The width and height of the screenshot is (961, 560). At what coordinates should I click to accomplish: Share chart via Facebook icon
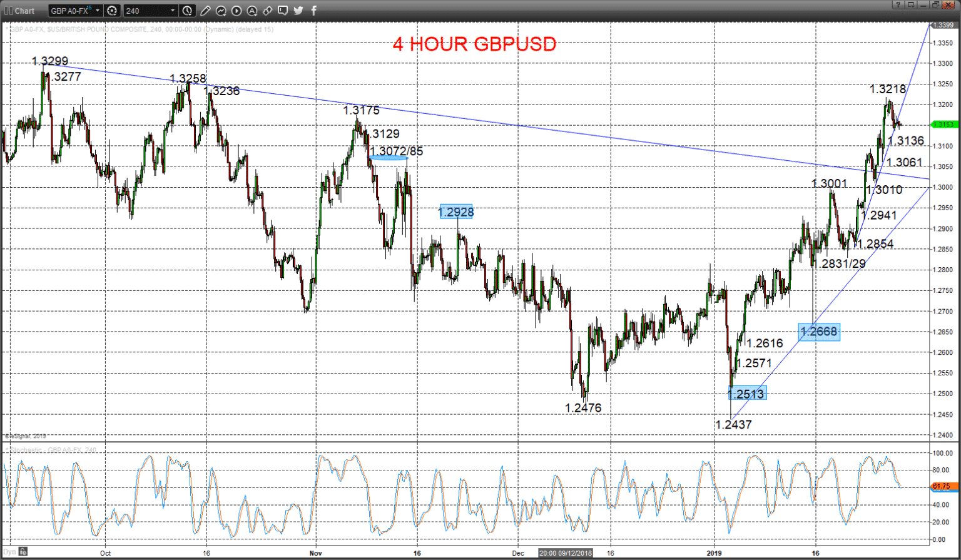click(x=313, y=11)
